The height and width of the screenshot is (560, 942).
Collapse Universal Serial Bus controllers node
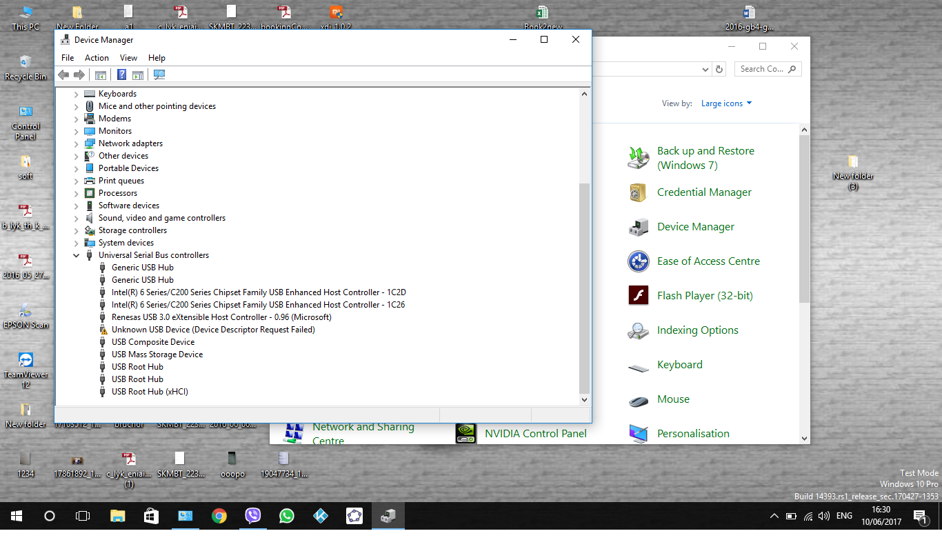[76, 255]
